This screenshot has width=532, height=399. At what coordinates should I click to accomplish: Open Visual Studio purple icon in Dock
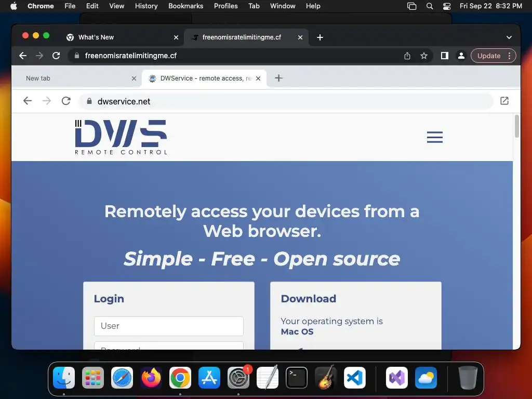(396, 378)
